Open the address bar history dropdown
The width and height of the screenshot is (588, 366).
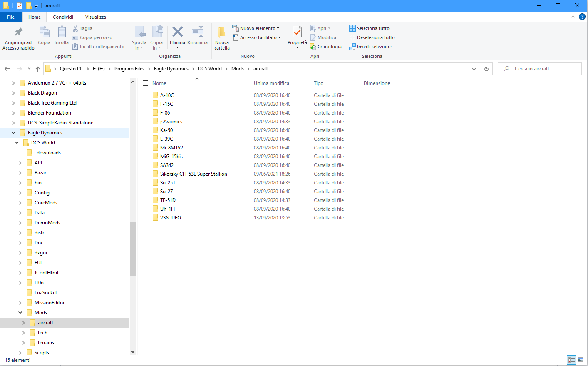pos(474,69)
